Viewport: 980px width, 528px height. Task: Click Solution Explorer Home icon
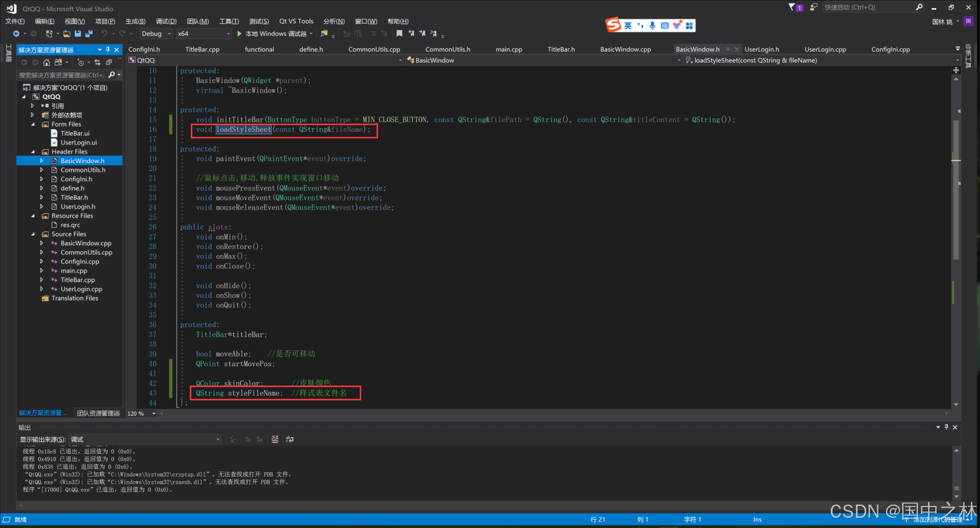click(46, 62)
